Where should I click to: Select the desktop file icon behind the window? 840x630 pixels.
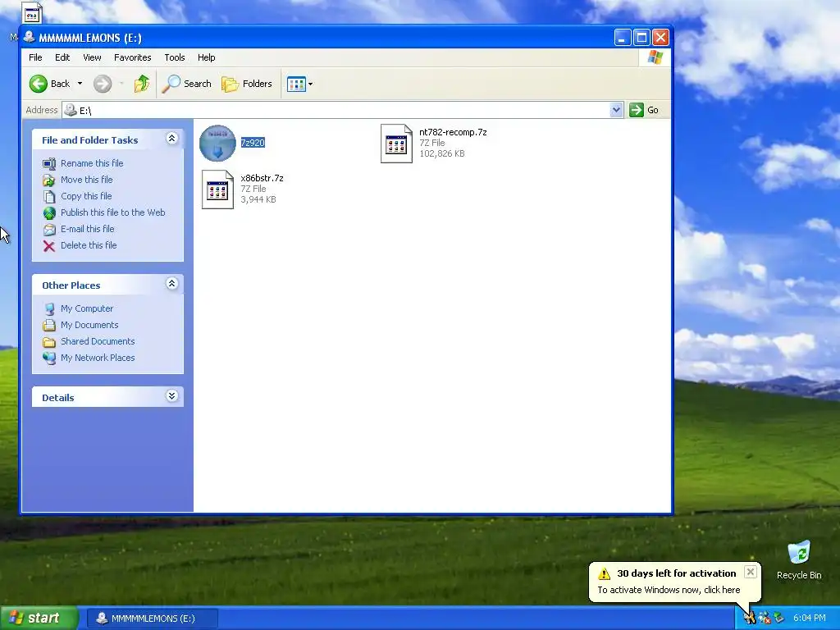[x=32, y=13]
